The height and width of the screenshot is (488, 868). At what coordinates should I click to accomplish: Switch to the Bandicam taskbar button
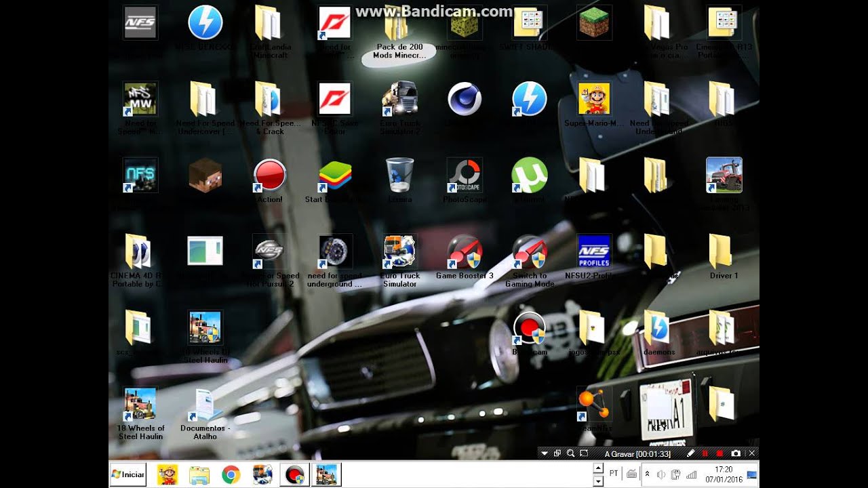pyautogui.click(x=295, y=474)
